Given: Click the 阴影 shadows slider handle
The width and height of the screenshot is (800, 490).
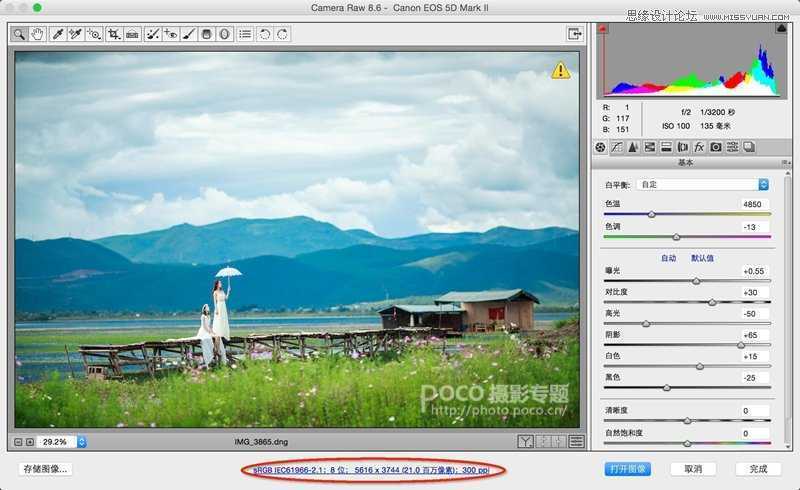Looking at the screenshot, I should tap(741, 345).
